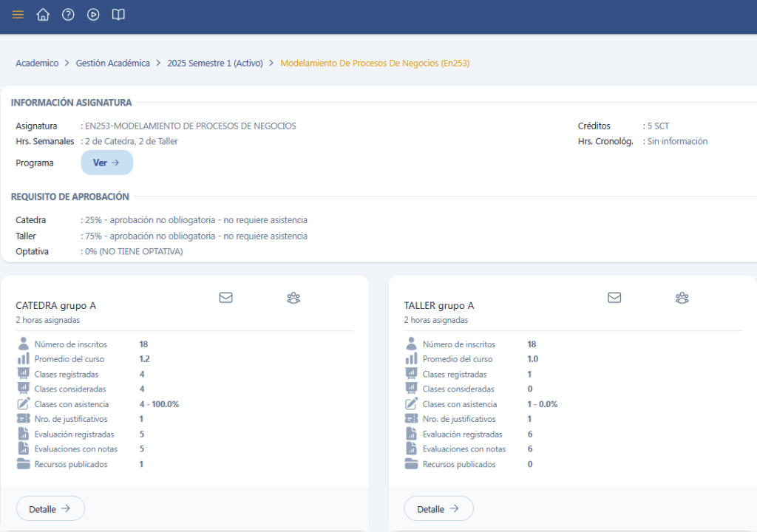Go to home via house icon

click(x=43, y=15)
